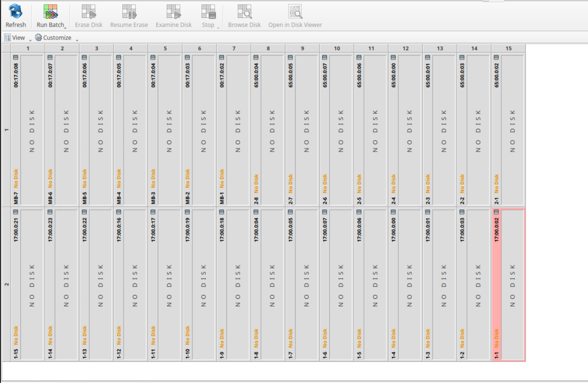Select the NO DISK bay of slot 2-5
588x383 pixels.
pyautogui.click(x=375, y=130)
